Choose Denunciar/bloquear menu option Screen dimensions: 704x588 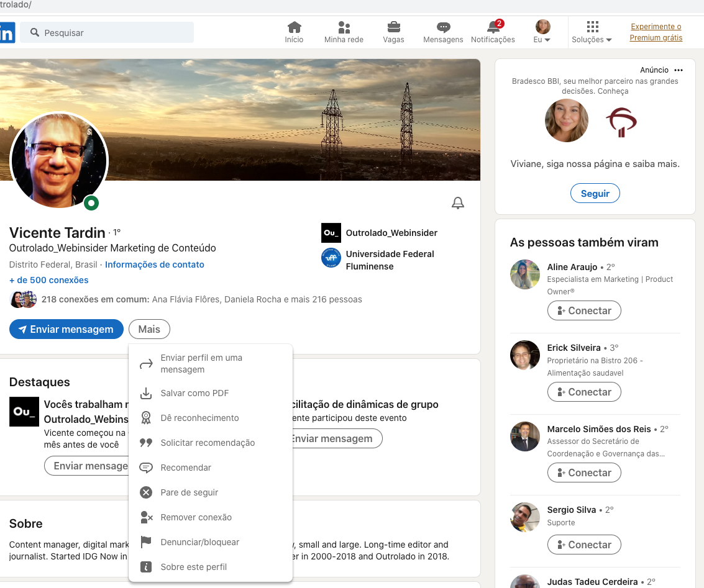coord(199,542)
